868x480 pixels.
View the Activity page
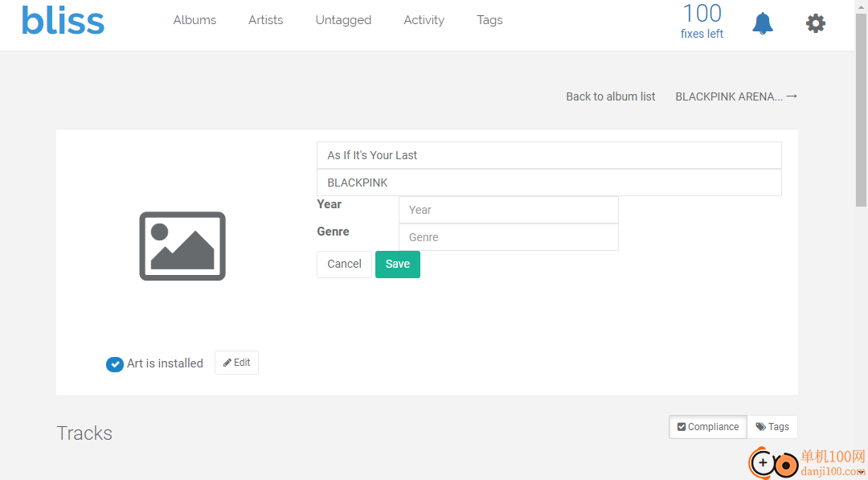pyautogui.click(x=424, y=20)
